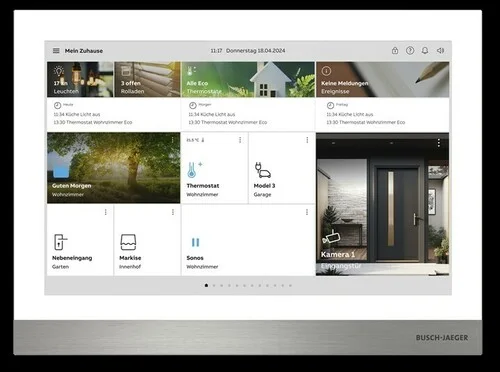Click the Thermostat Wohnzimmer label

click(x=203, y=190)
